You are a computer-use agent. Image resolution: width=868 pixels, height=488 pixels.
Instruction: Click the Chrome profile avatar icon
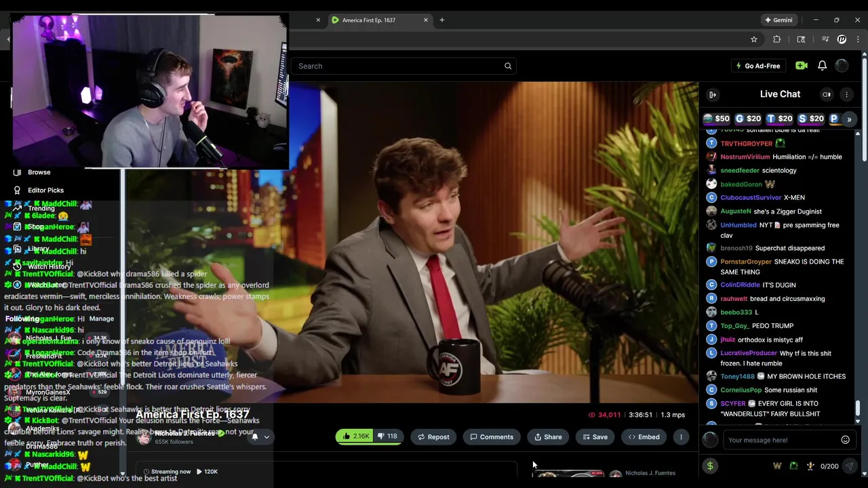[x=842, y=39]
